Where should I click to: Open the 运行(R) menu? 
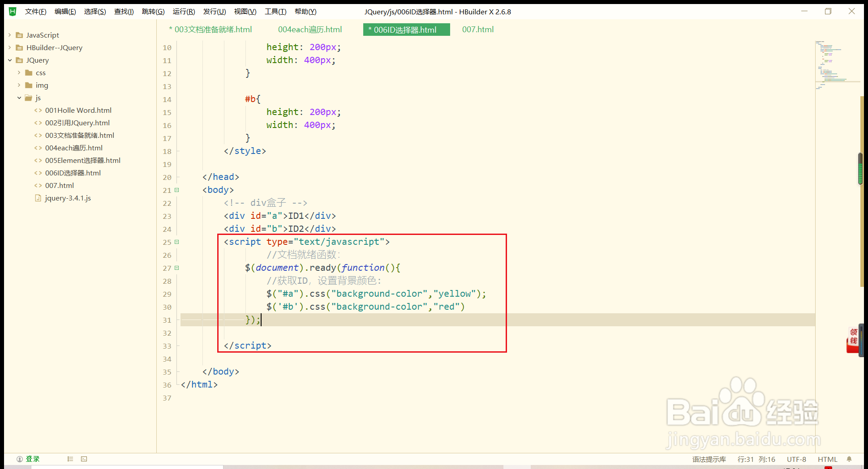(184, 12)
